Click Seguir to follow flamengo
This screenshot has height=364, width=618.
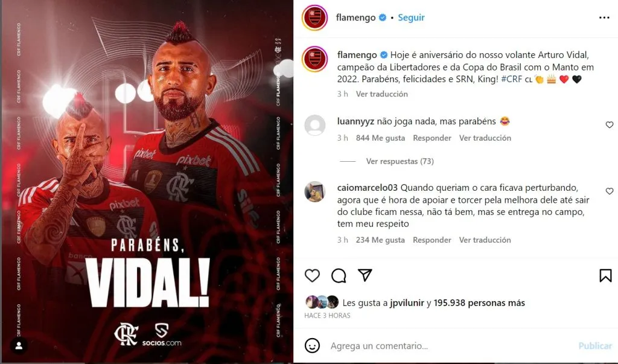click(411, 18)
